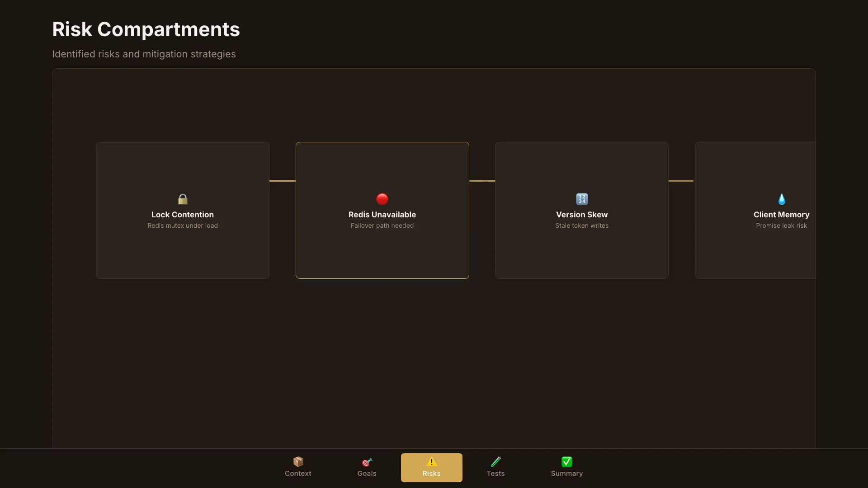Image resolution: width=868 pixels, height=488 pixels.
Task: Click the "Stale token writes" text
Action: coord(582,225)
